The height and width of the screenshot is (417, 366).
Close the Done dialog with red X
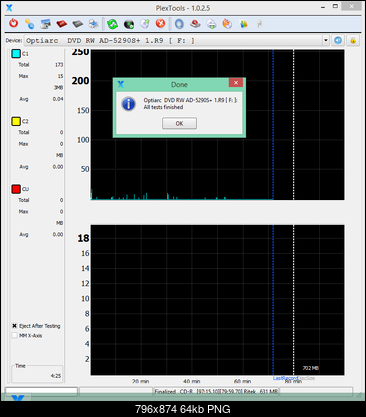pyautogui.click(x=236, y=83)
